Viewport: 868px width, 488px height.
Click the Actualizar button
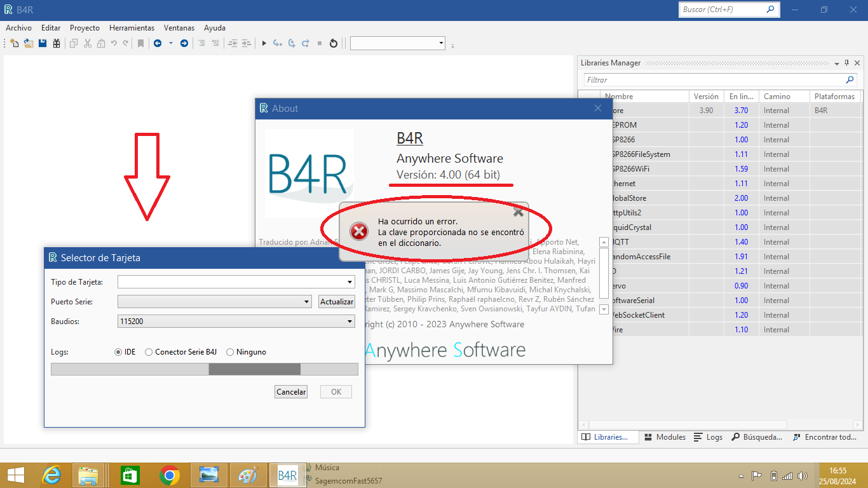(x=337, y=302)
